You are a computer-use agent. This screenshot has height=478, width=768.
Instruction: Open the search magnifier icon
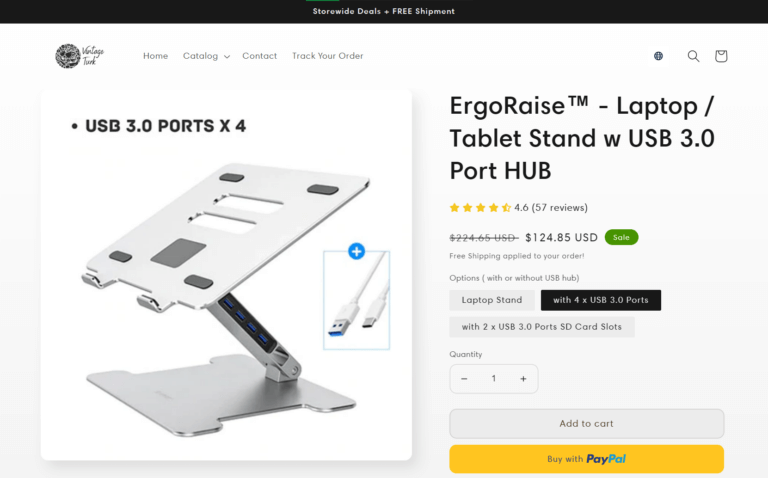693,56
